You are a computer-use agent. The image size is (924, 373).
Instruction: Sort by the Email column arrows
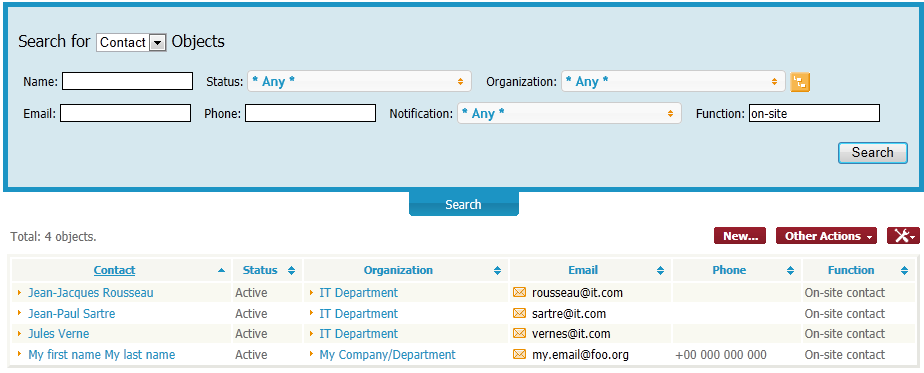click(660, 270)
